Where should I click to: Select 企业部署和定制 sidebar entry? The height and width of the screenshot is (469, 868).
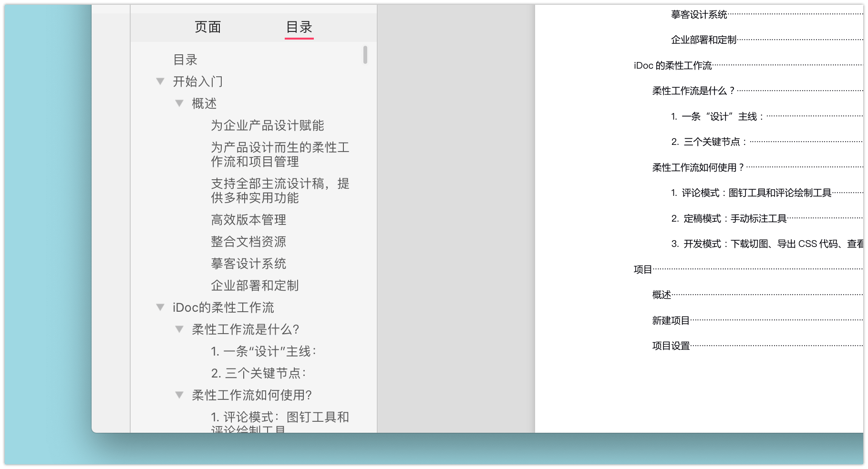tap(255, 285)
